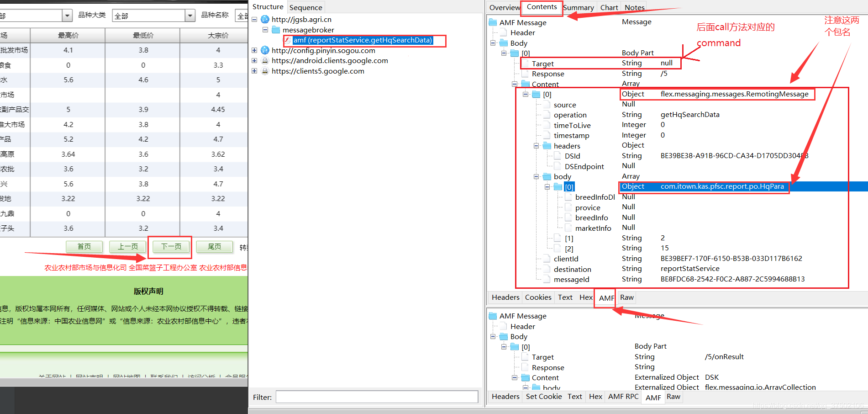Open the 品种大类 dropdown showing 全部
This screenshot has height=414, width=868.
pyautogui.click(x=190, y=16)
